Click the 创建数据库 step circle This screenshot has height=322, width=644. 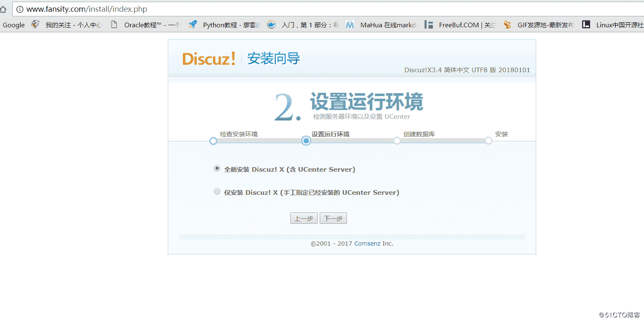(x=397, y=141)
